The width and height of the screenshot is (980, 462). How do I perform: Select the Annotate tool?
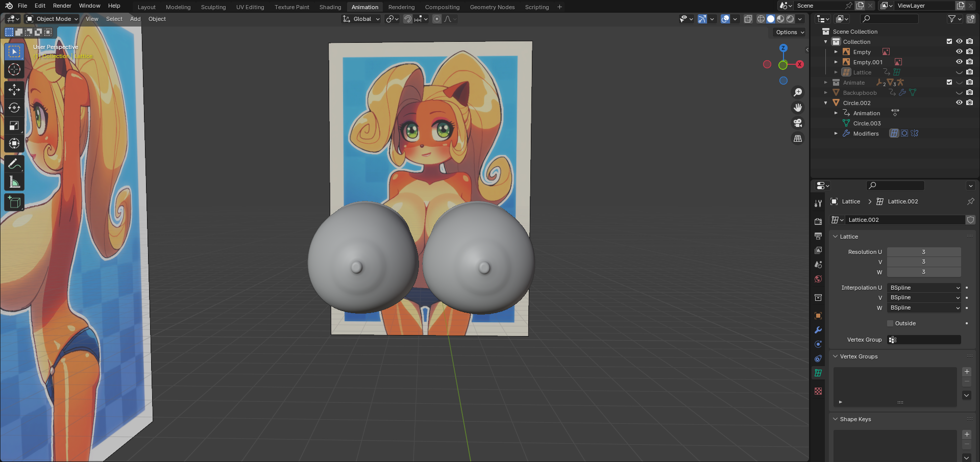tap(14, 164)
